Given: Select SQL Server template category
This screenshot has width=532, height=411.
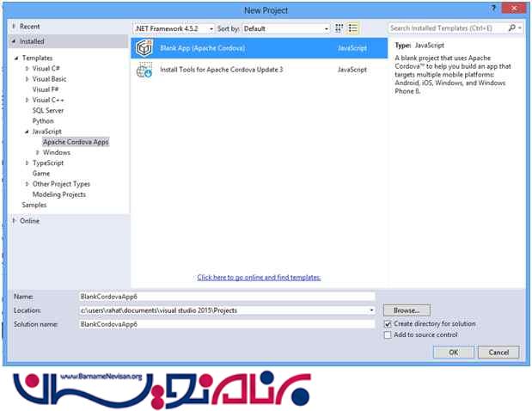Looking at the screenshot, I should coord(48,111).
